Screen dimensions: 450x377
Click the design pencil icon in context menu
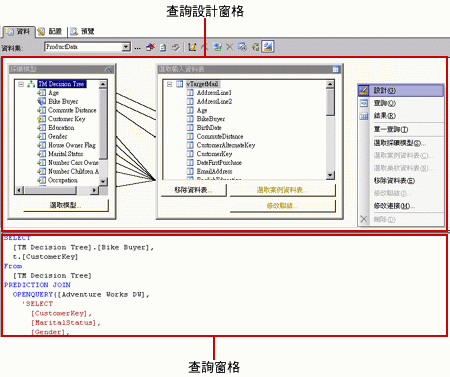point(364,90)
